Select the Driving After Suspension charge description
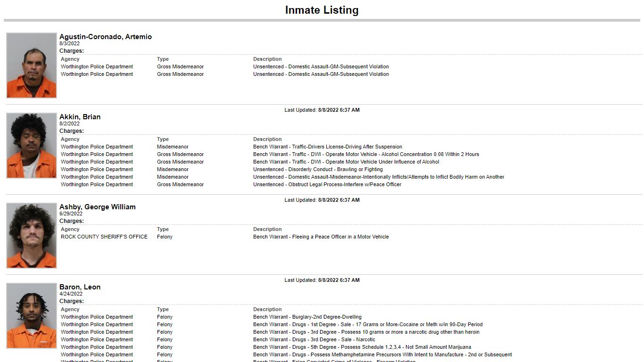The width and height of the screenshot is (644, 362). [x=328, y=147]
